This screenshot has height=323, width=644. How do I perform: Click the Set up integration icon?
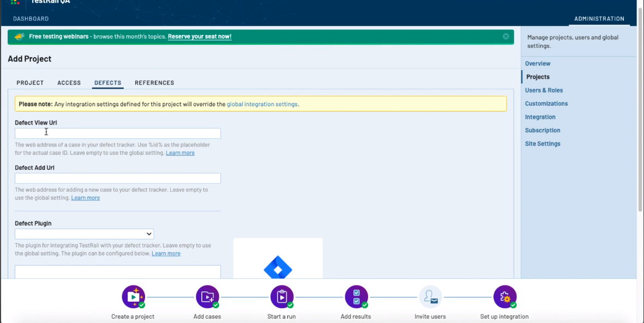[504, 297]
